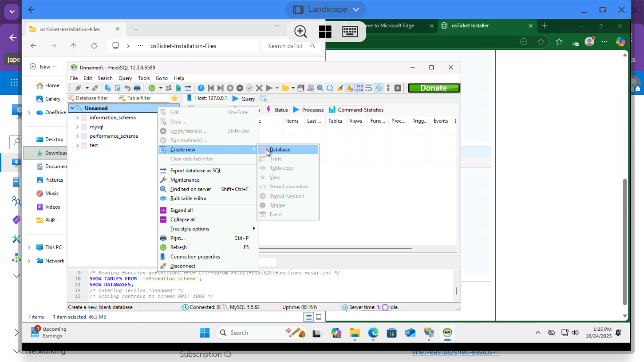Toggle binary 1010 display toolbar button

coord(359,88)
